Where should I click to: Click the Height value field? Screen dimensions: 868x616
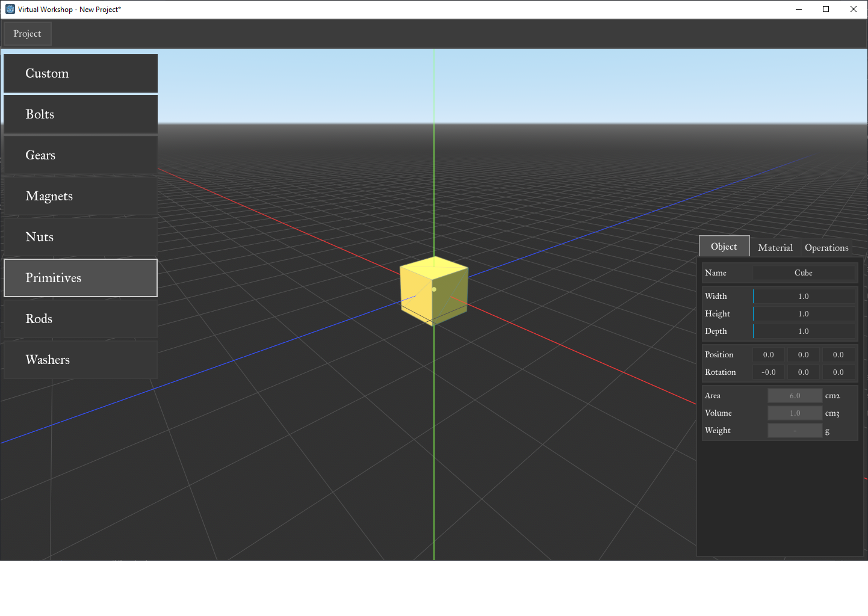click(x=804, y=314)
